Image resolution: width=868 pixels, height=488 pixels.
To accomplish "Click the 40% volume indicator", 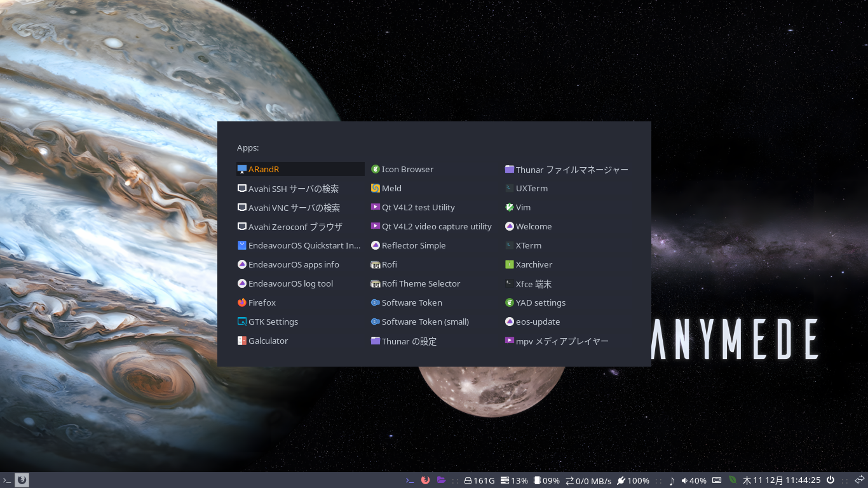I will (x=694, y=481).
